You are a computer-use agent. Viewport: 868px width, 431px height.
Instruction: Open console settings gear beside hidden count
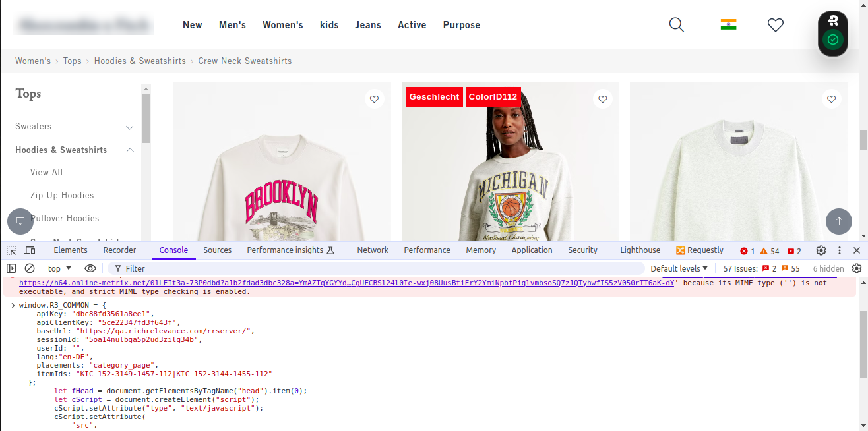click(x=857, y=268)
